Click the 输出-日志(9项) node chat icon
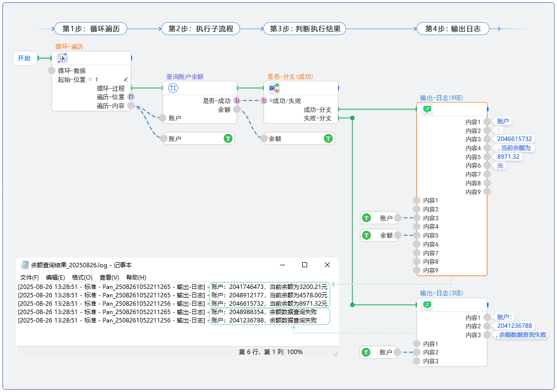The width and height of the screenshot is (557, 392). point(427,109)
